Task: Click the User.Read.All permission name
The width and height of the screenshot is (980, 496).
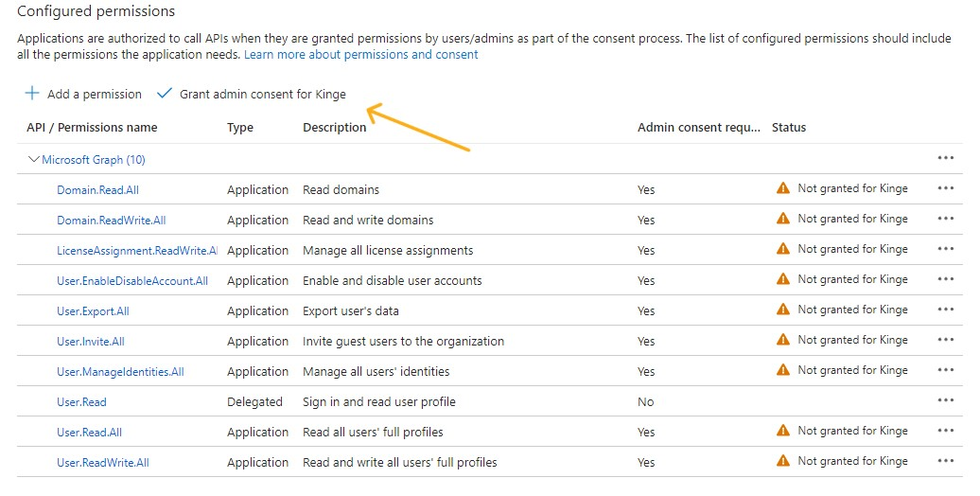Action: pos(89,433)
